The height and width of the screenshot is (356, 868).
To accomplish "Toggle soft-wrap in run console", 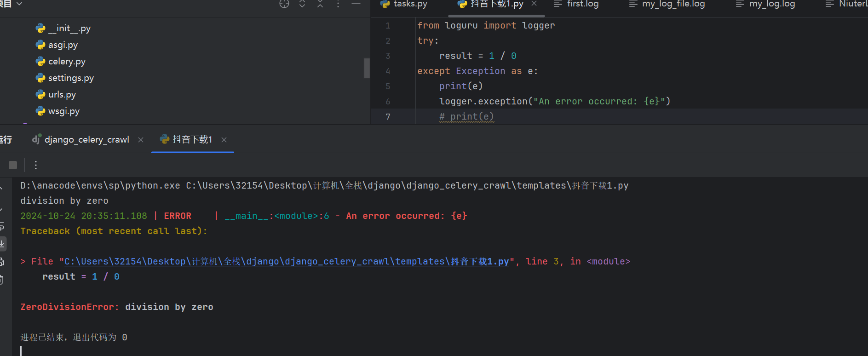I will tap(2, 226).
